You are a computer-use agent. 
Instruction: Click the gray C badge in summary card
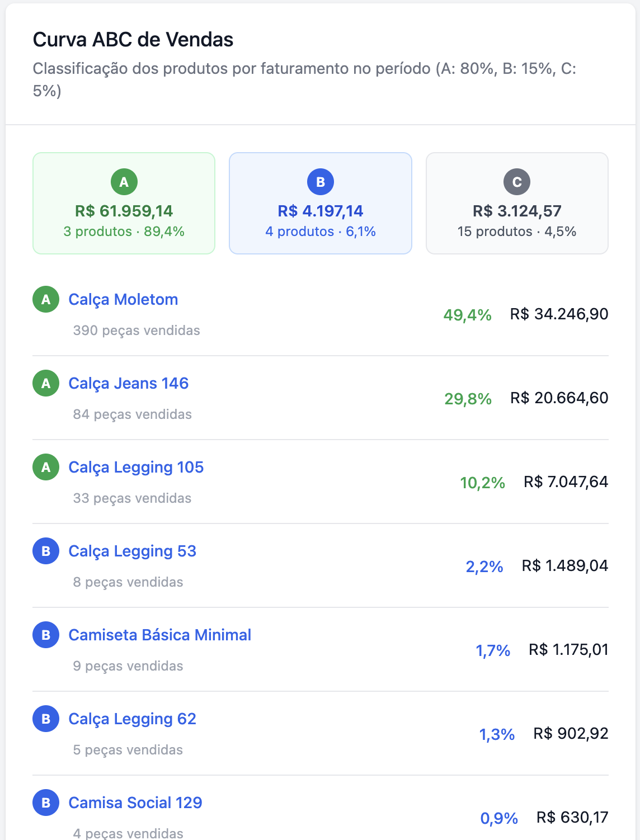(517, 182)
